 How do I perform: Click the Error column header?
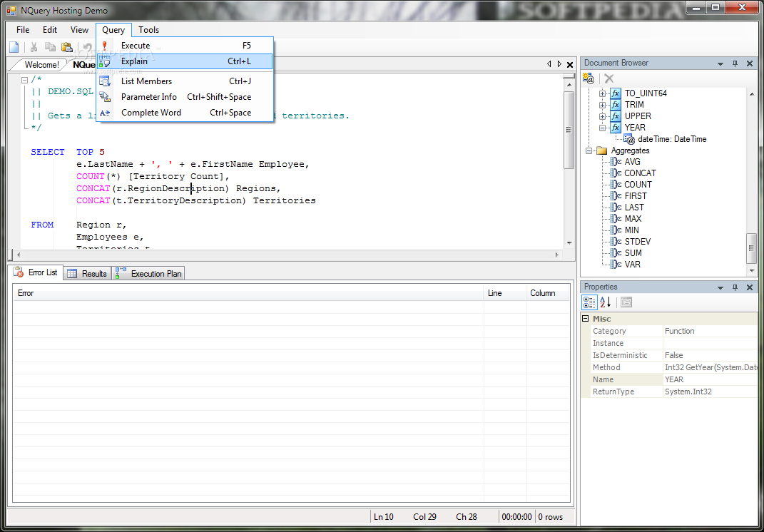(248, 293)
